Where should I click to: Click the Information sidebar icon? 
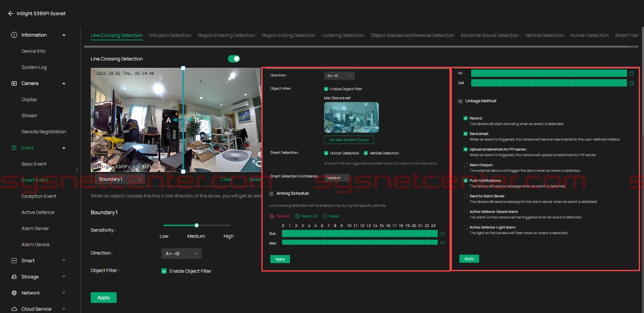[14, 35]
